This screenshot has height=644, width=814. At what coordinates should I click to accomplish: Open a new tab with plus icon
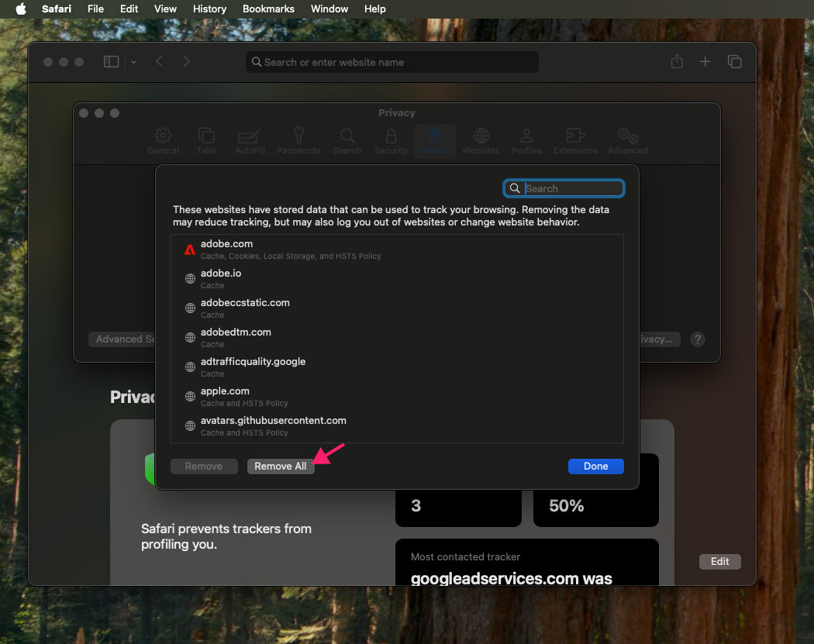(x=705, y=62)
